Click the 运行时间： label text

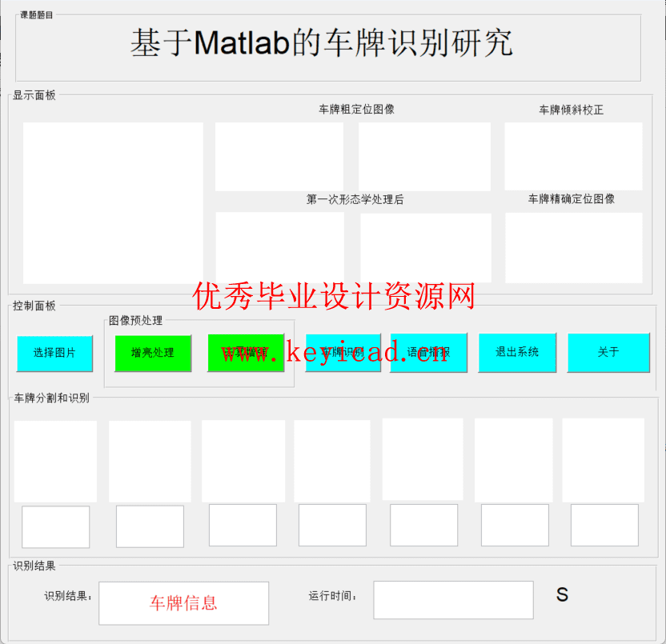[x=332, y=596]
